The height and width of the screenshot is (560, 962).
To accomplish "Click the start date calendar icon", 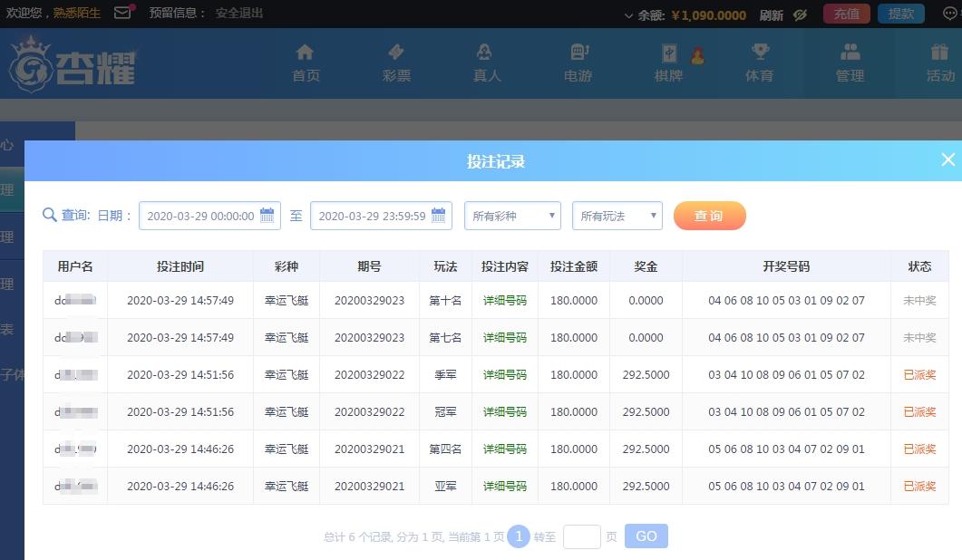I will tap(267, 216).
